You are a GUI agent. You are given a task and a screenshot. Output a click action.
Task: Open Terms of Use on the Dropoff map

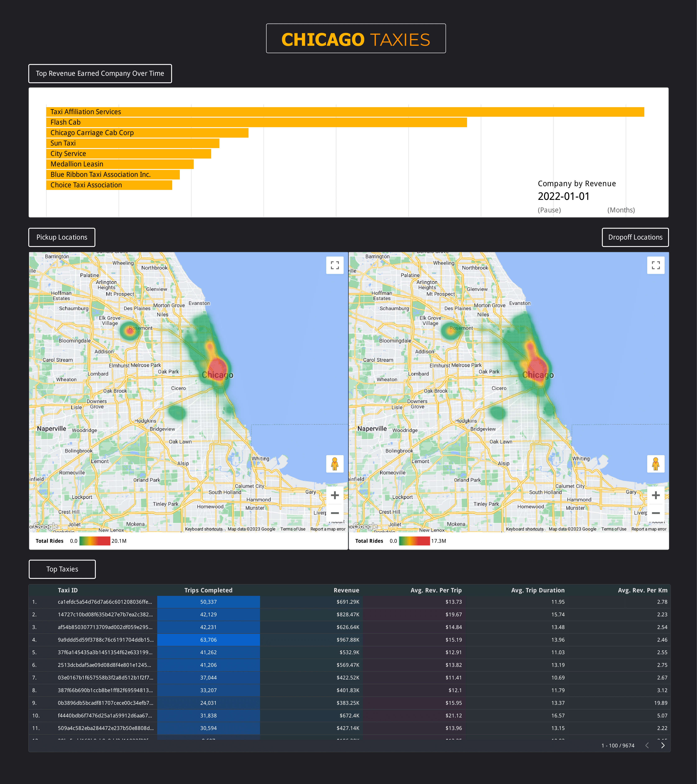613,529
